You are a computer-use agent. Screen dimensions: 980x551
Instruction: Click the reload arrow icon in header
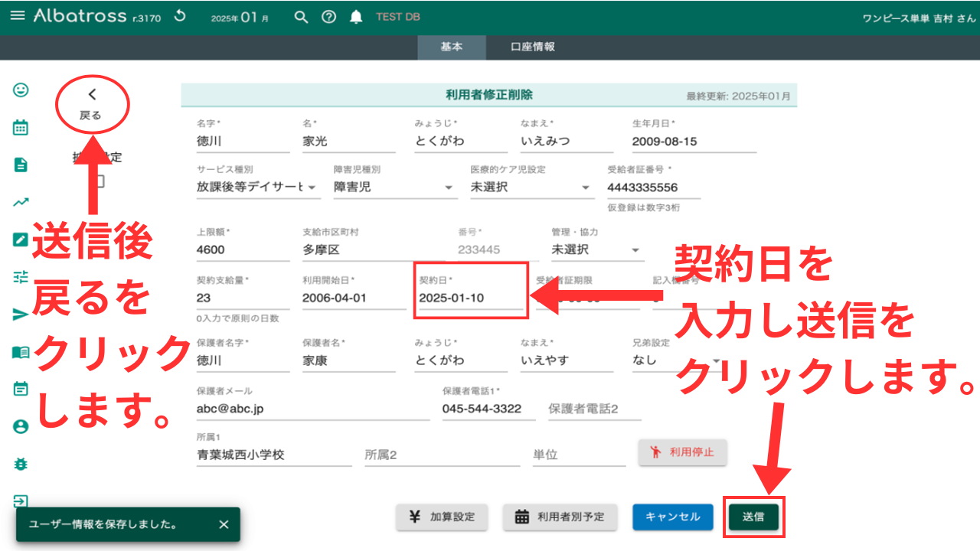click(180, 16)
